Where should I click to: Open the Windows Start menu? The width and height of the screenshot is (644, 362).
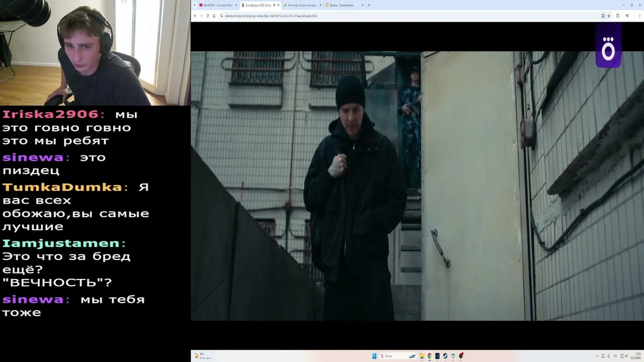(x=374, y=356)
